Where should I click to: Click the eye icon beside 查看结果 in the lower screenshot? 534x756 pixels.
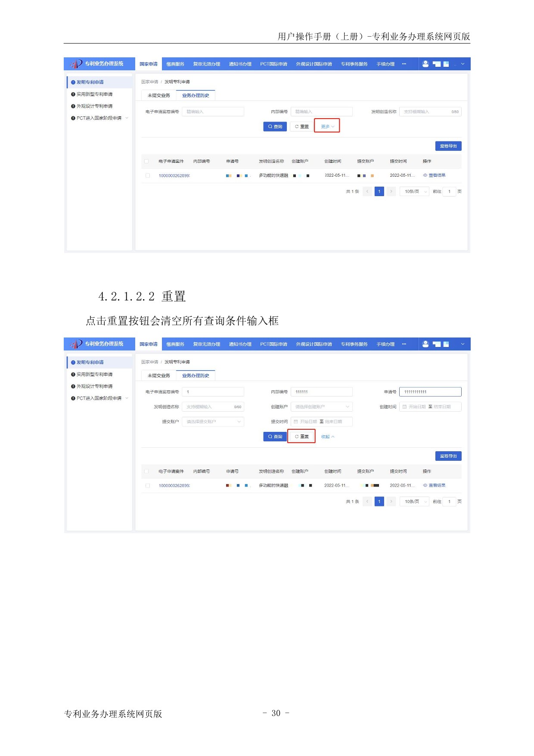425,485
